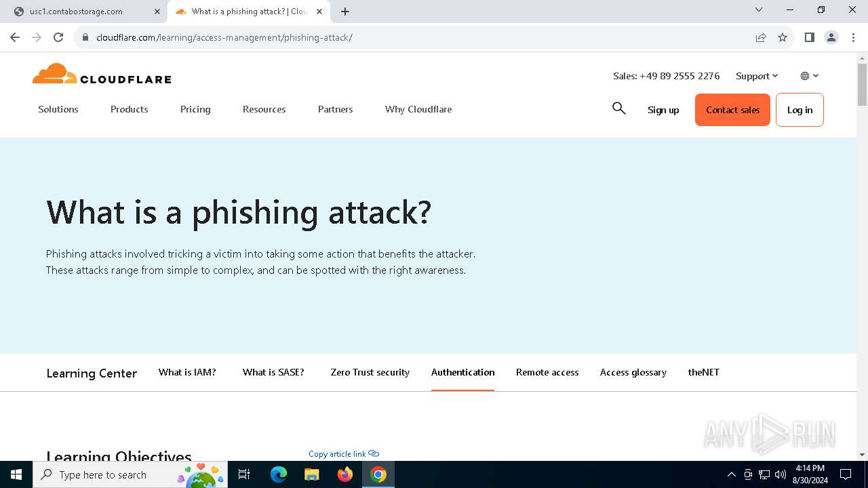Open Task View on taskbar
This screenshot has width=868, height=488.
(x=244, y=474)
